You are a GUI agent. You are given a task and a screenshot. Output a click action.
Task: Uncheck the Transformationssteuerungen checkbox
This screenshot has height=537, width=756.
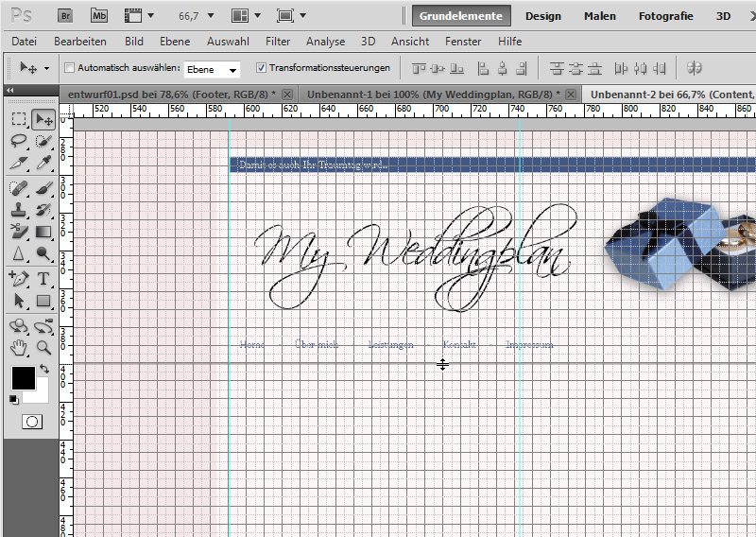(262, 68)
